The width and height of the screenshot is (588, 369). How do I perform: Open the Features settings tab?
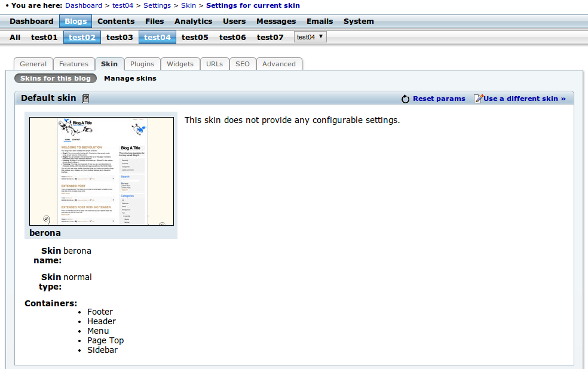coord(74,64)
